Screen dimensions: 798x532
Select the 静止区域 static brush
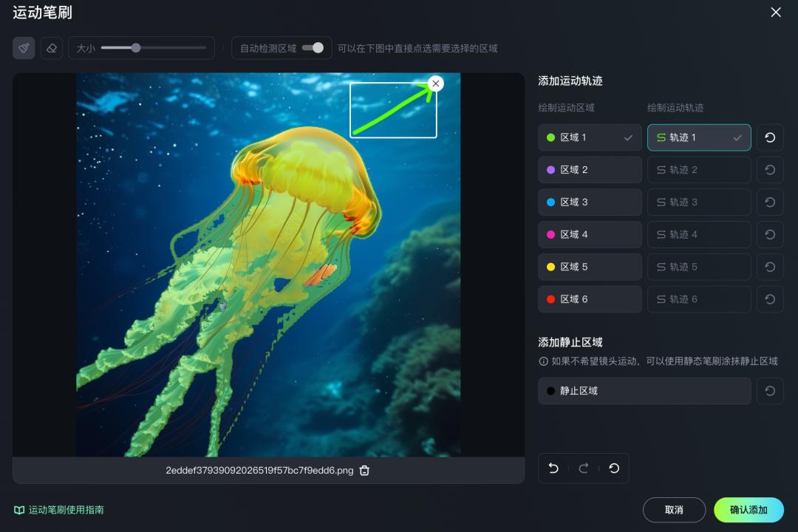click(x=644, y=391)
